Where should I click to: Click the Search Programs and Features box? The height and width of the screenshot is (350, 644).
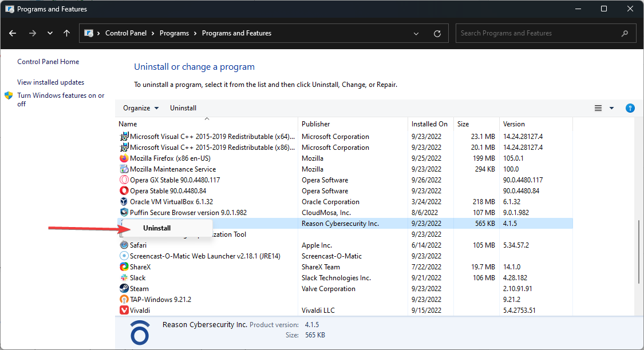538,33
